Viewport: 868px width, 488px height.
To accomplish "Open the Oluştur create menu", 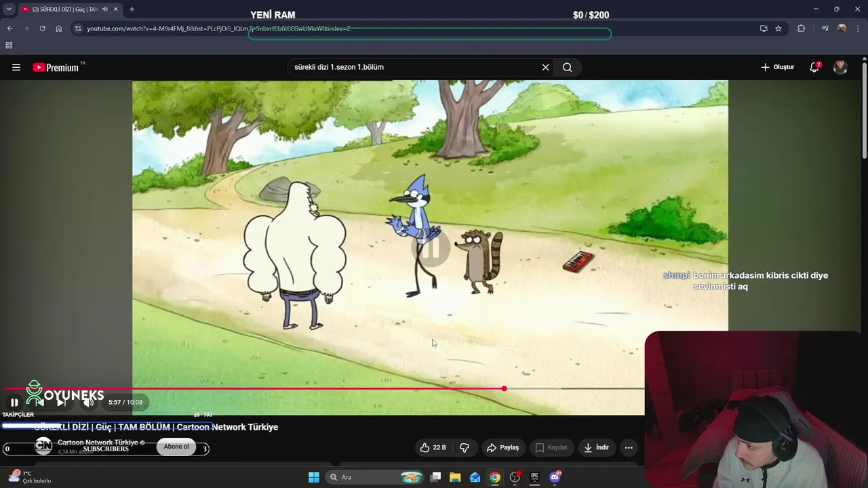I will (x=777, y=67).
